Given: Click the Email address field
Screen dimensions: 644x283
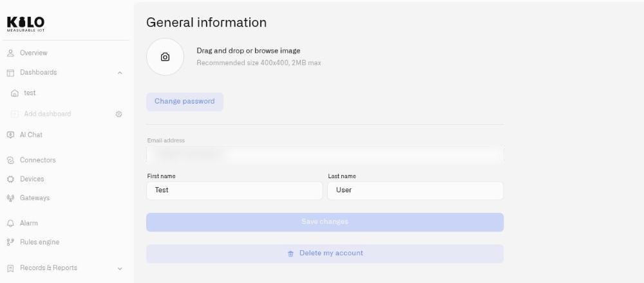Looking at the screenshot, I should pyautogui.click(x=325, y=154).
